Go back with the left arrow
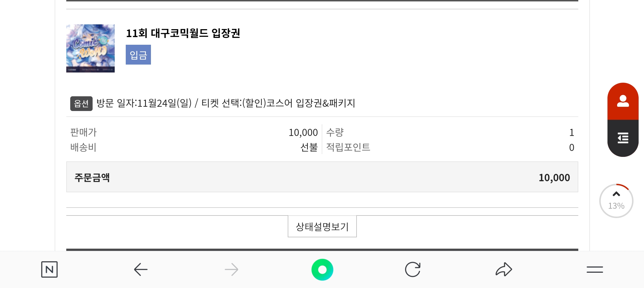644x288 pixels. coord(140,269)
